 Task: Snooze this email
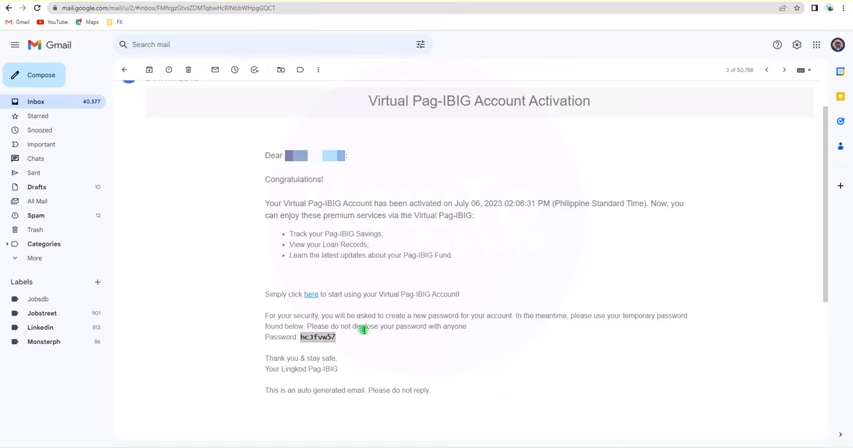point(234,70)
